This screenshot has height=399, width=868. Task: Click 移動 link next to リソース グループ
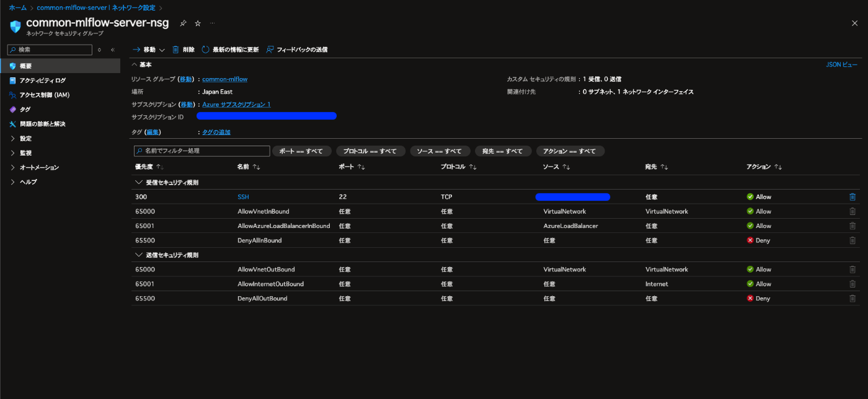tap(185, 79)
